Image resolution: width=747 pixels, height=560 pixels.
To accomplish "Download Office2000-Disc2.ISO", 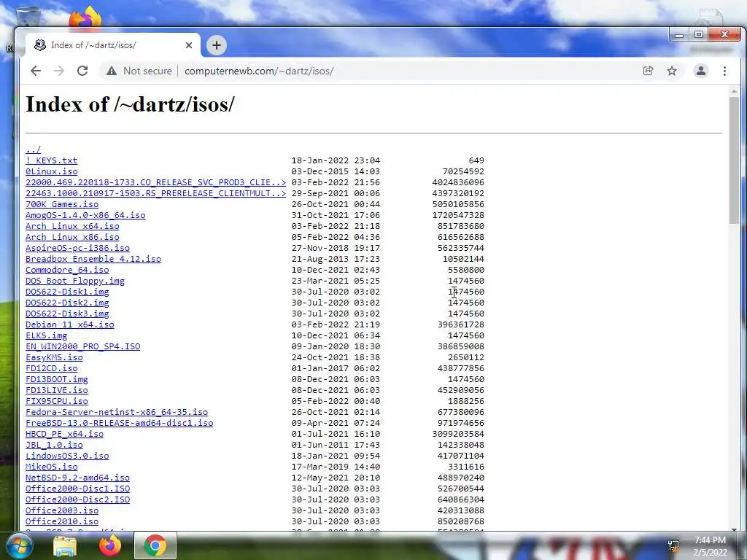I will 77,500.
